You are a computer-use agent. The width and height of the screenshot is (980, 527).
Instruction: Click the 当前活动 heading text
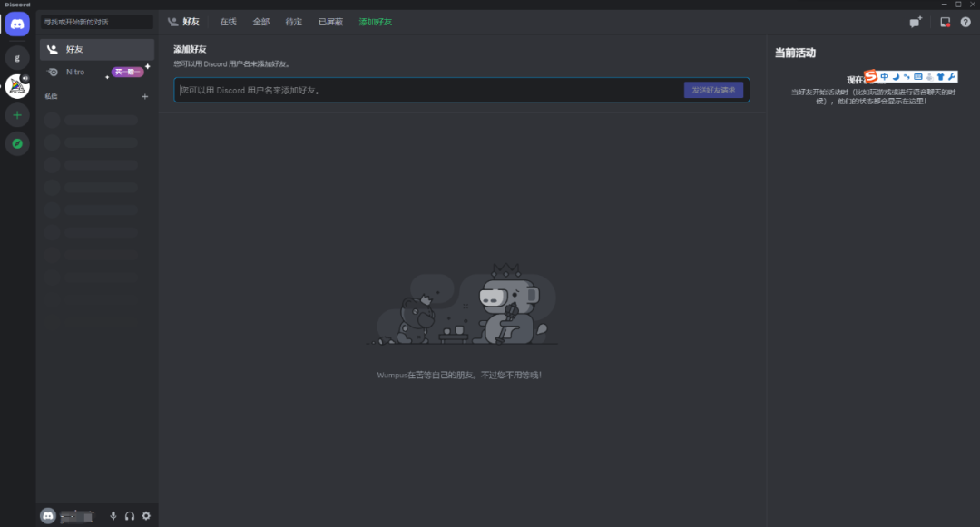tap(795, 54)
